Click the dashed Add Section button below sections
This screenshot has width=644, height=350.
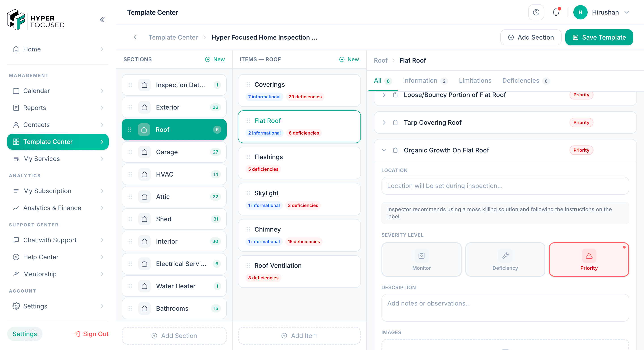[x=174, y=335]
